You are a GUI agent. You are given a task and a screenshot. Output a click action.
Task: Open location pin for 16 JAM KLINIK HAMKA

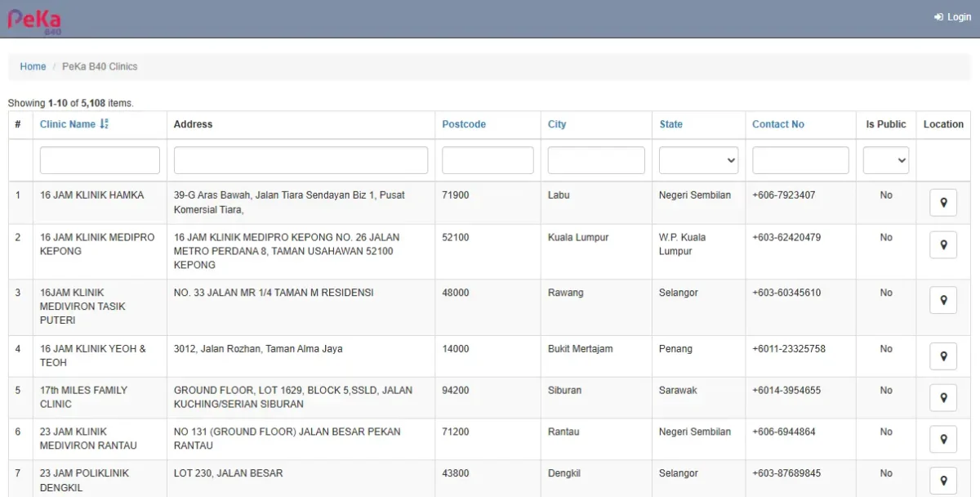[x=943, y=203]
